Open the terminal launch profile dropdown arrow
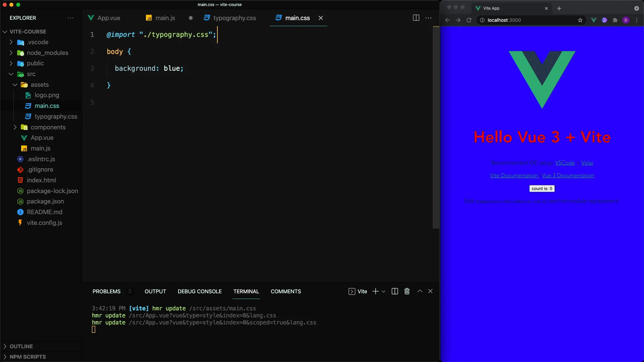 pos(383,292)
